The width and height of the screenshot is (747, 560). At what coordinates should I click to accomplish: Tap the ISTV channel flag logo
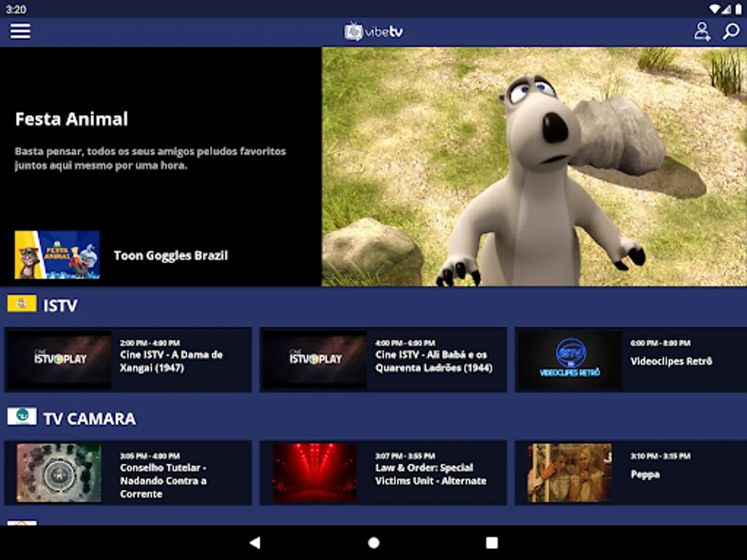click(x=22, y=304)
